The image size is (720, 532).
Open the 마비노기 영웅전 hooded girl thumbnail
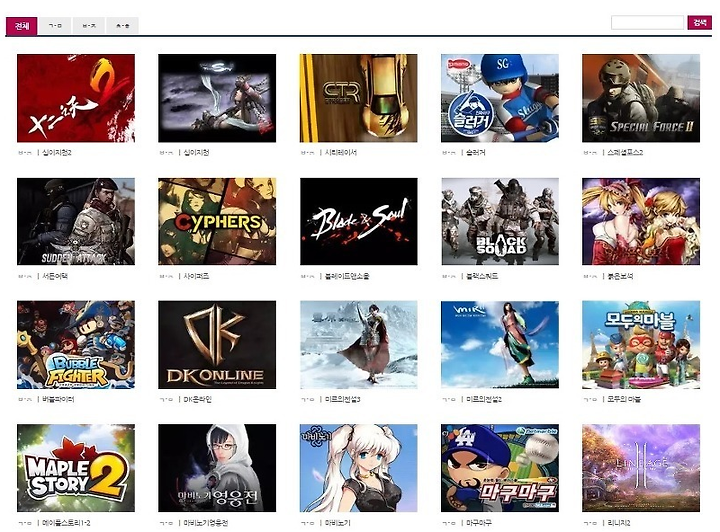click(217, 468)
